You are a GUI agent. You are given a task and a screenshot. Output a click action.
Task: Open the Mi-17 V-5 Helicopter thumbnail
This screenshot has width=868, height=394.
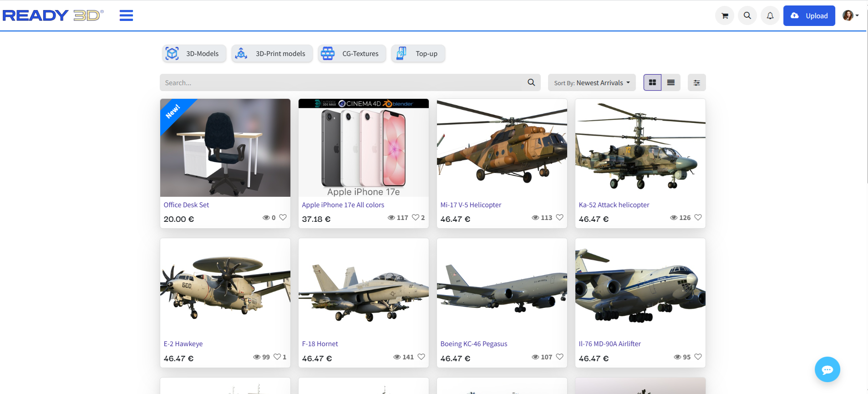[x=502, y=148]
